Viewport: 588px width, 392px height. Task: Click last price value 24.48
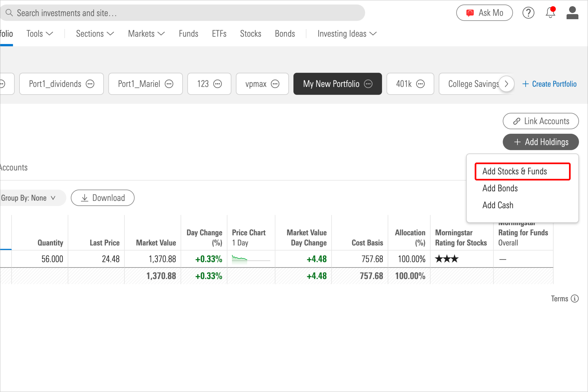[110, 259]
